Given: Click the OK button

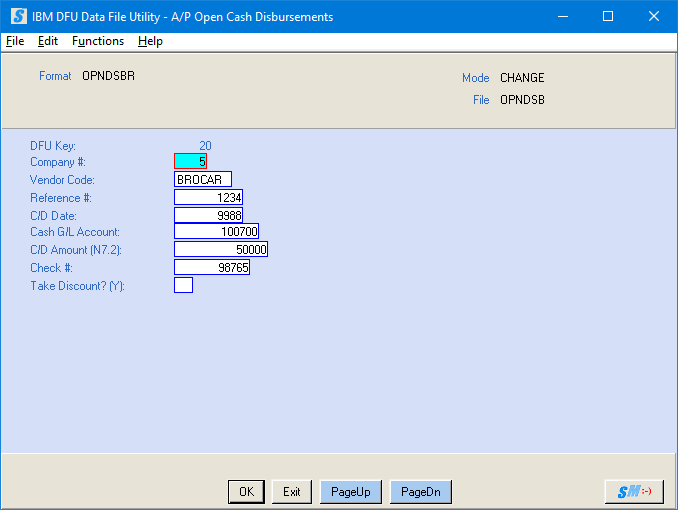Looking at the screenshot, I should (246, 492).
